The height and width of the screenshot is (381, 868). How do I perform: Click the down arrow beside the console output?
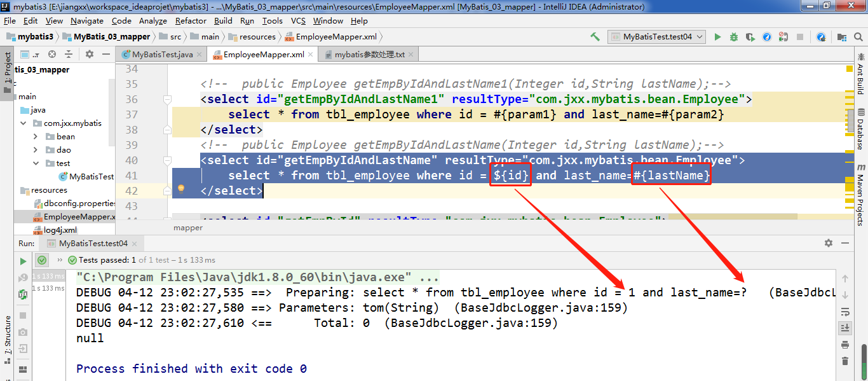pyautogui.click(x=844, y=294)
